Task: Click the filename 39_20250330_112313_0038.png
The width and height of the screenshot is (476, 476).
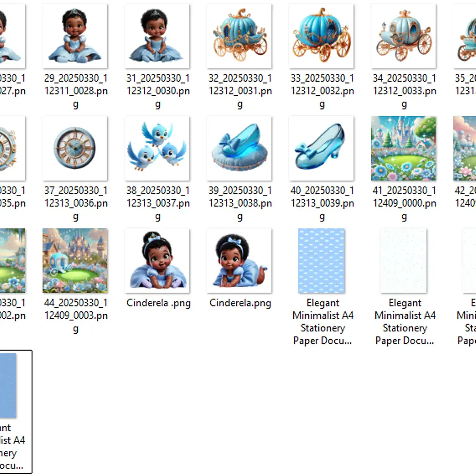Action: (240, 204)
